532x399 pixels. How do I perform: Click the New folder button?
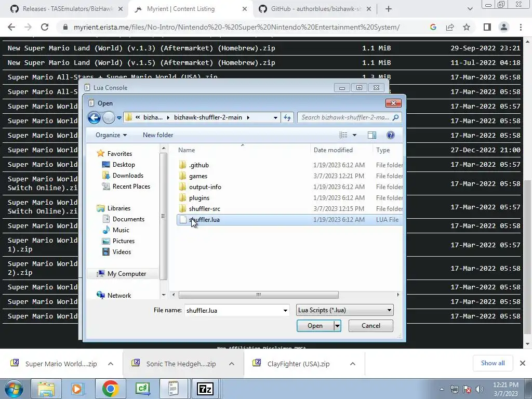click(x=158, y=135)
